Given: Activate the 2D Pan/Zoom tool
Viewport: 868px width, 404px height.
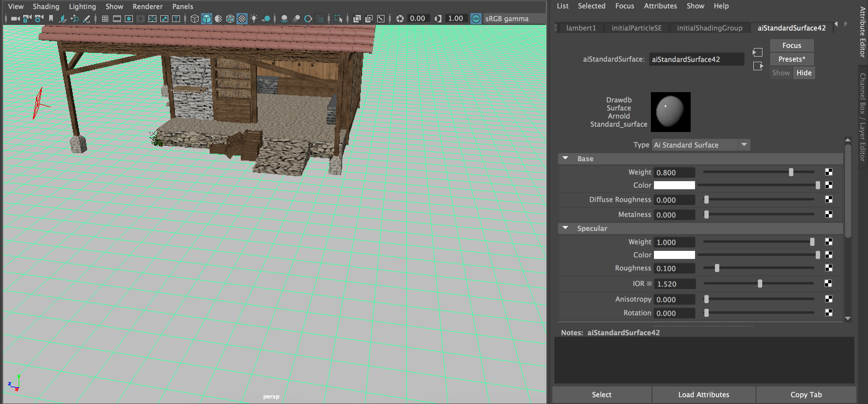Looking at the screenshot, I should point(74,19).
